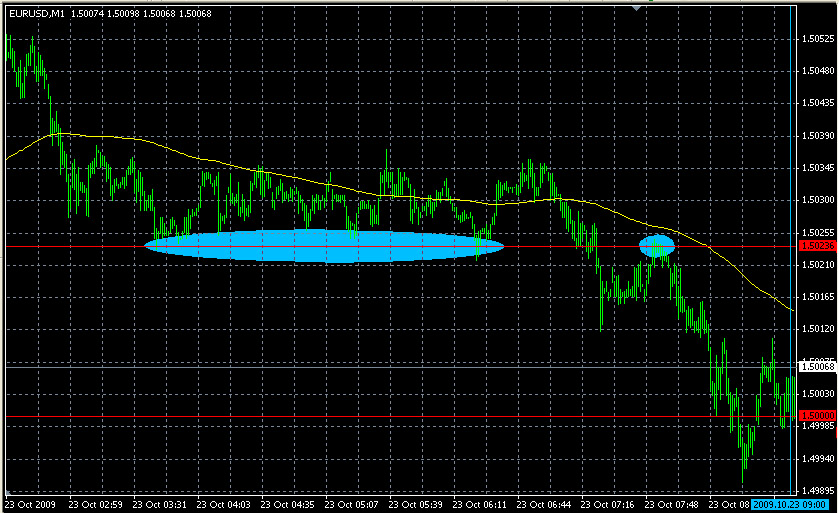
Task: Click the chart shift triangle marker at top
Action: [x=637, y=8]
